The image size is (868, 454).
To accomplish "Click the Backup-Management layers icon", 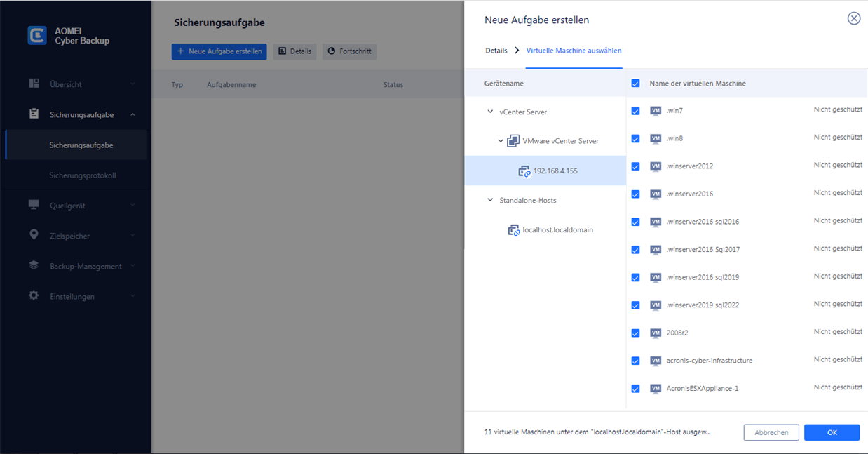I will 34,265.
